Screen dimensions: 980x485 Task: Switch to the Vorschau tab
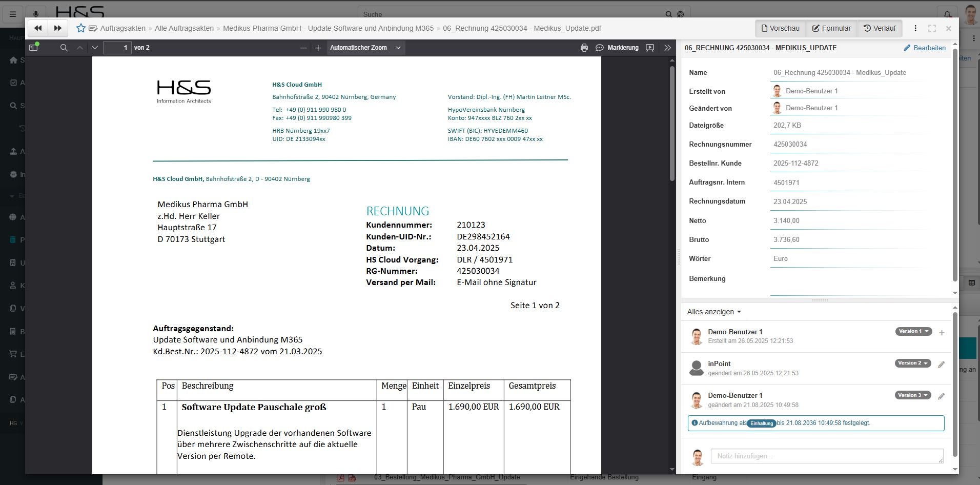click(781, 28)
